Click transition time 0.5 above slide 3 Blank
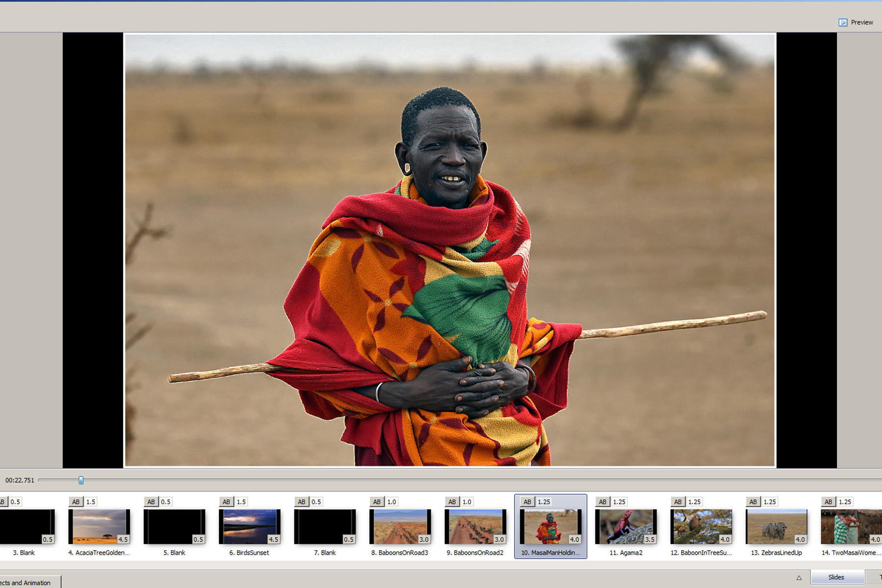The image size is (882, 588). click(x=15, y=502)
